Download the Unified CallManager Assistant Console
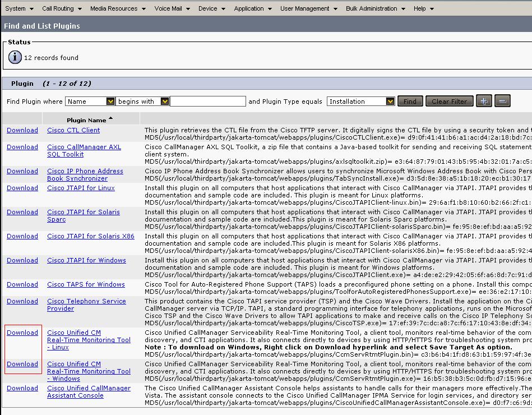The image size is (532, 415). (x=22, y=388)
